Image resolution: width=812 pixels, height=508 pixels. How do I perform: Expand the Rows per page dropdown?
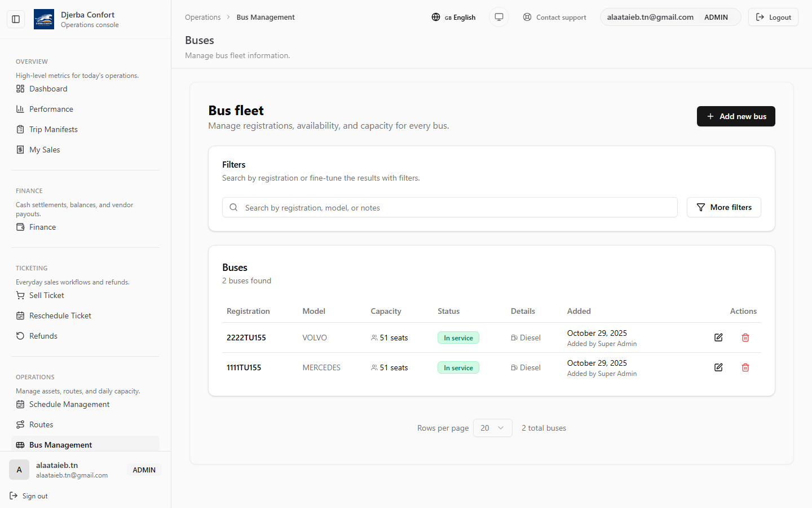coord(492,428)
